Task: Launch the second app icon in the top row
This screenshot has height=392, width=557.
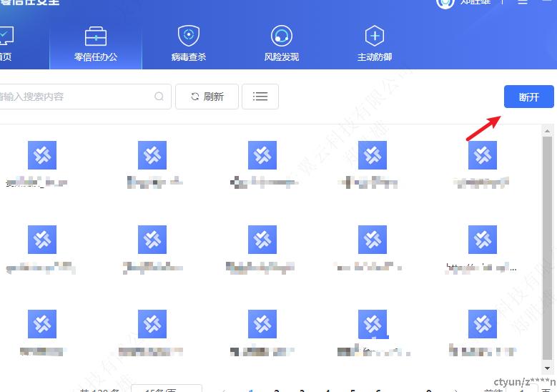Action: 152,155
